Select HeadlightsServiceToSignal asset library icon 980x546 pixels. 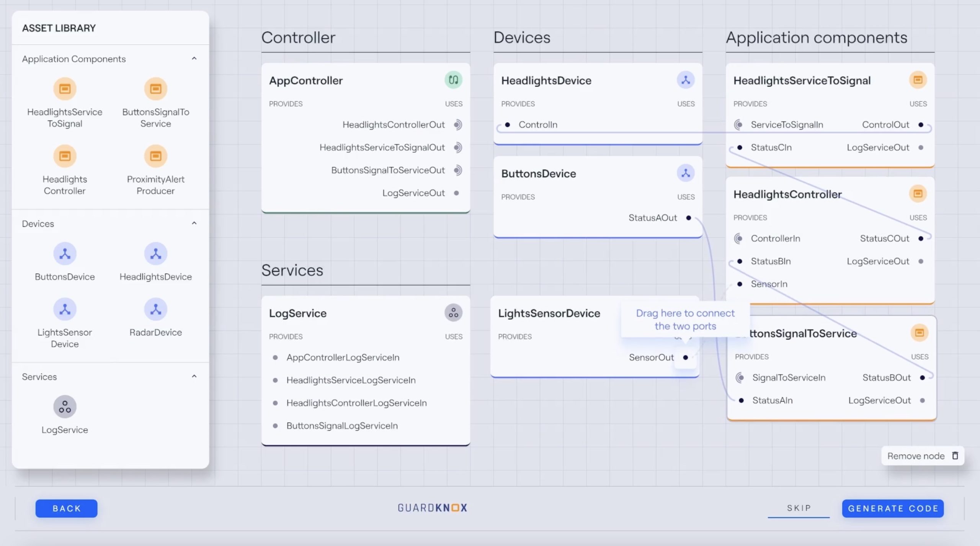[x=65, y=89]
